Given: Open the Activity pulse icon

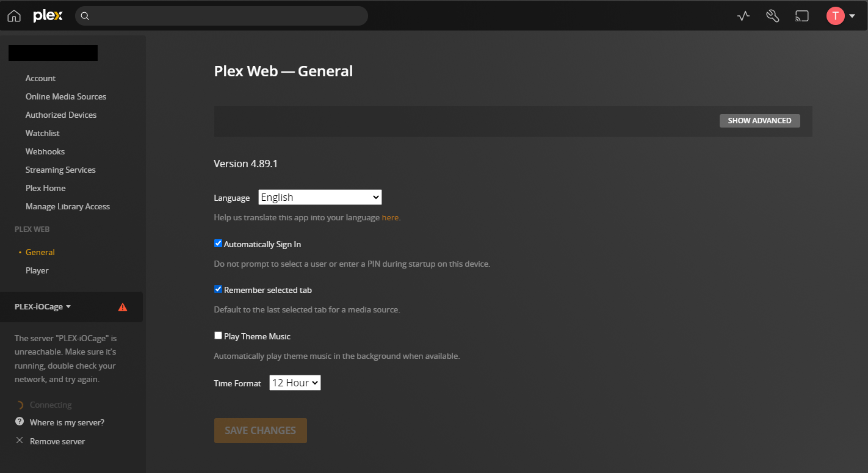Looking at the screenshot, I should click(743, 16).
